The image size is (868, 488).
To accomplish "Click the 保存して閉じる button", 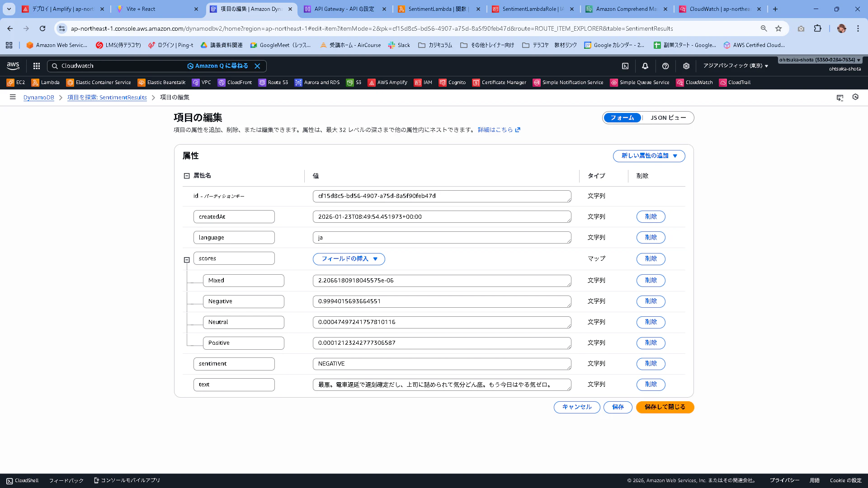I will click(x=665, y=407).
